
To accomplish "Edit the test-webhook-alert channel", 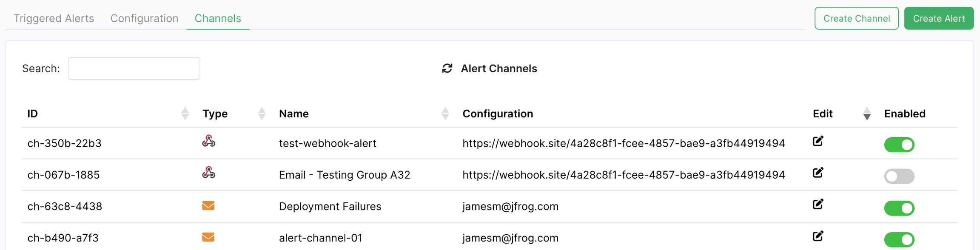I will click(x=818, y=141).
